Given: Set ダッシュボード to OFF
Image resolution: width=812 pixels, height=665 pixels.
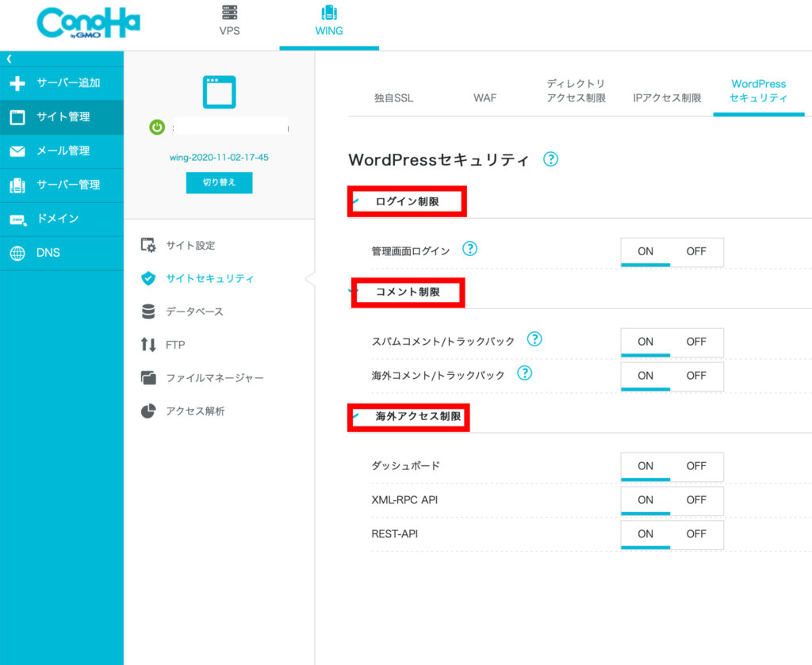Looking at the screenshot, I should point(696,466).
